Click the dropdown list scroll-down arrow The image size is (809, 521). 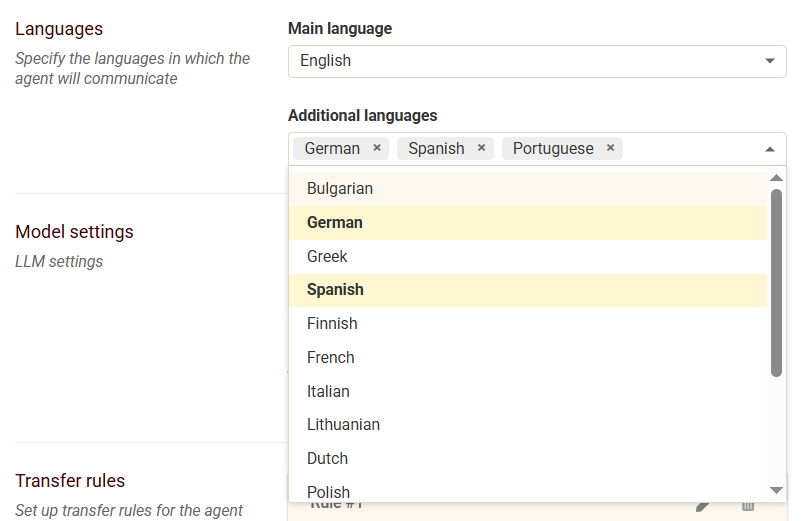[x=776, y=490]
